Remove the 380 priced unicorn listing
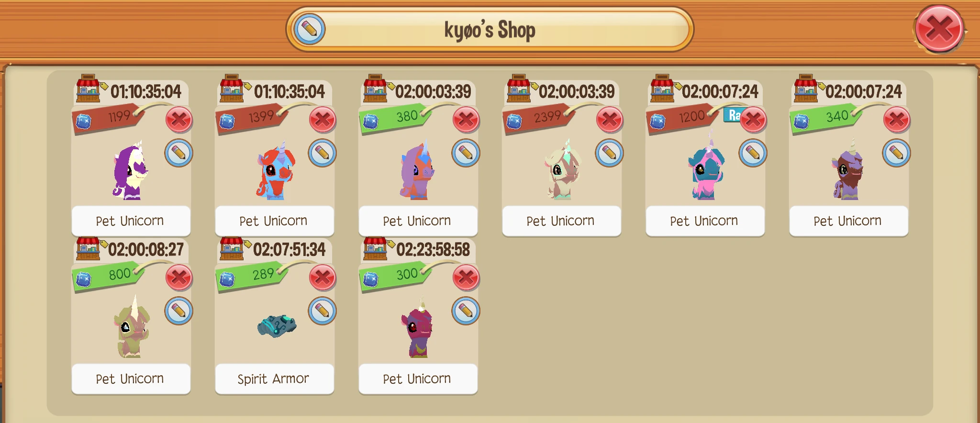Viewport: 980px width, 423px height. [x=466, y=120]
